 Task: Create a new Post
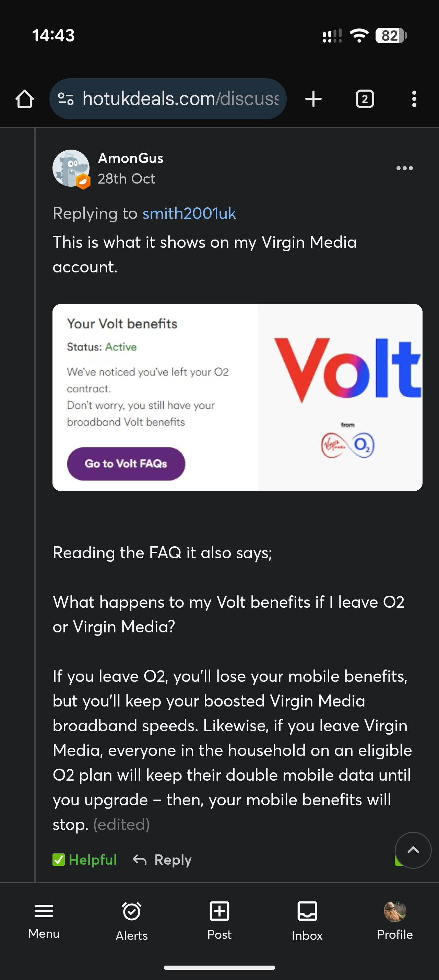click(219, 919)
